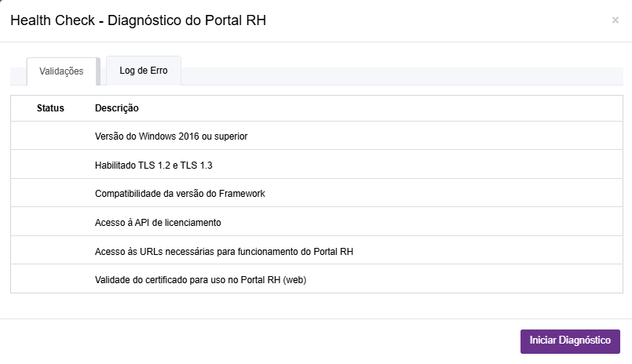Image resolution: width=632 pixels, height=364 pixels.
Task: Click status cell for licensing API row
Action: pos(50,223)
